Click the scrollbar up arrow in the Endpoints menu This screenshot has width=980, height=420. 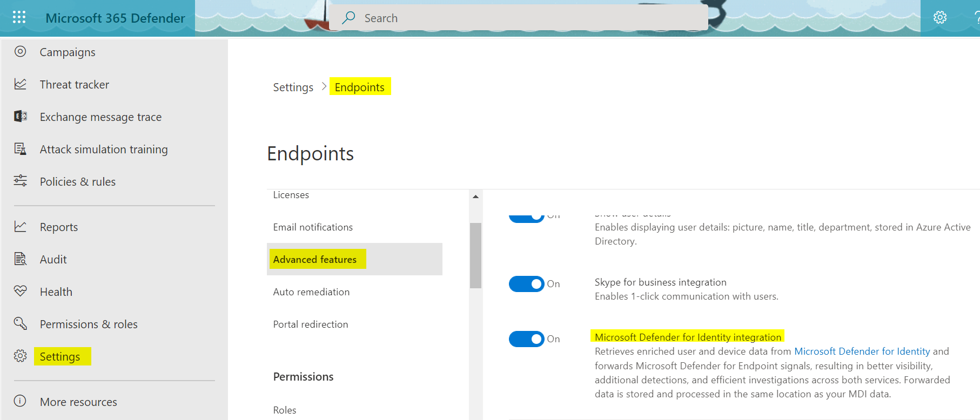[475, 197]
